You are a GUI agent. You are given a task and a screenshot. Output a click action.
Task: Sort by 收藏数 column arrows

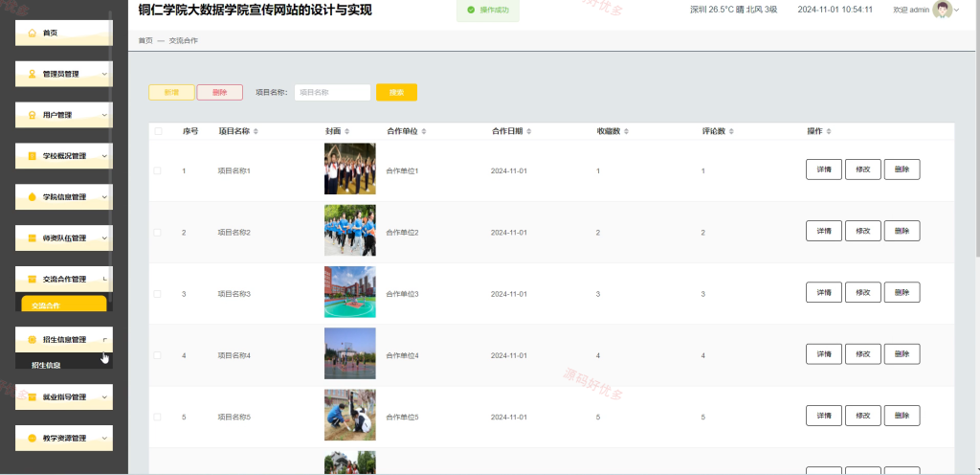tap(626, 131)
